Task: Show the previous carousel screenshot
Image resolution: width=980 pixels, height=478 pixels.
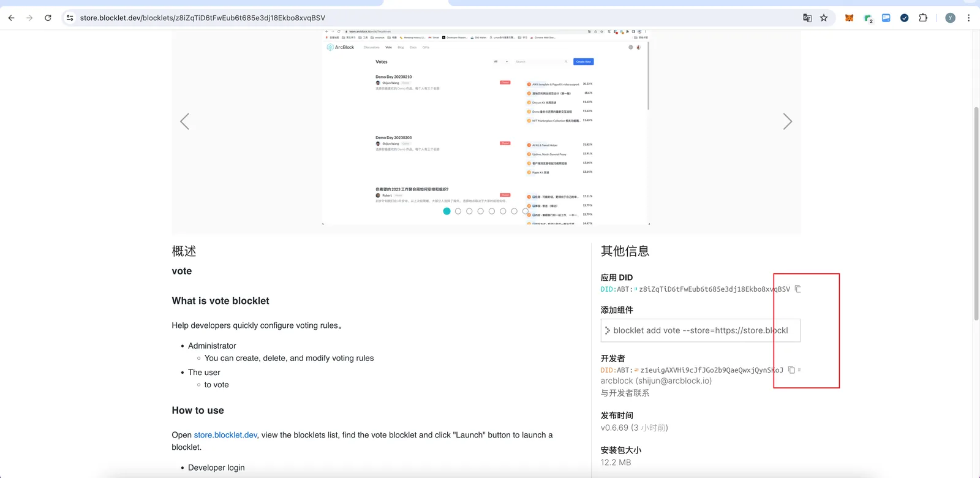Action: pyautogui.click(x=184, y=121)
